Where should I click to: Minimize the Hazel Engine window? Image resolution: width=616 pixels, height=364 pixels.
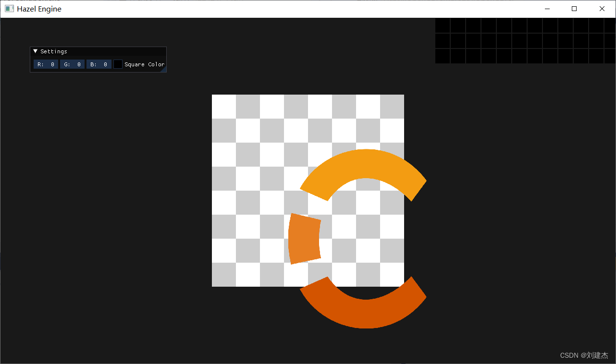(x=546, y=9)
